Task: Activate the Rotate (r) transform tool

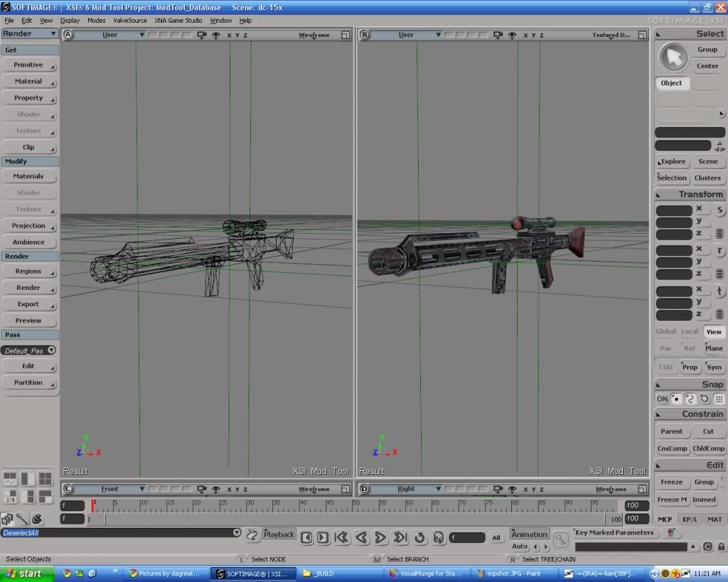Action: pos(719,251)
